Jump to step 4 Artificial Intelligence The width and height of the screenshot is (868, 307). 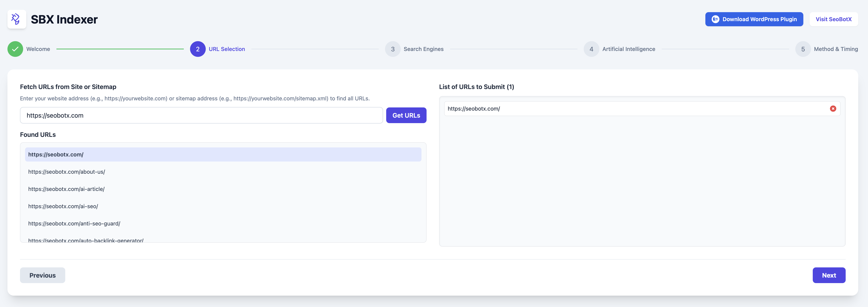tap(591, 49)
